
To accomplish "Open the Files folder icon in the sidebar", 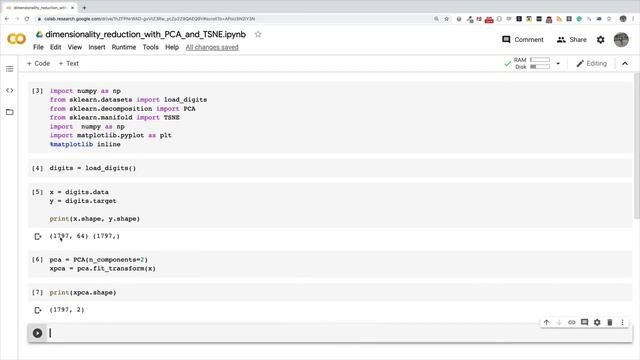I will pyautogui.click(x=10, y=112).
